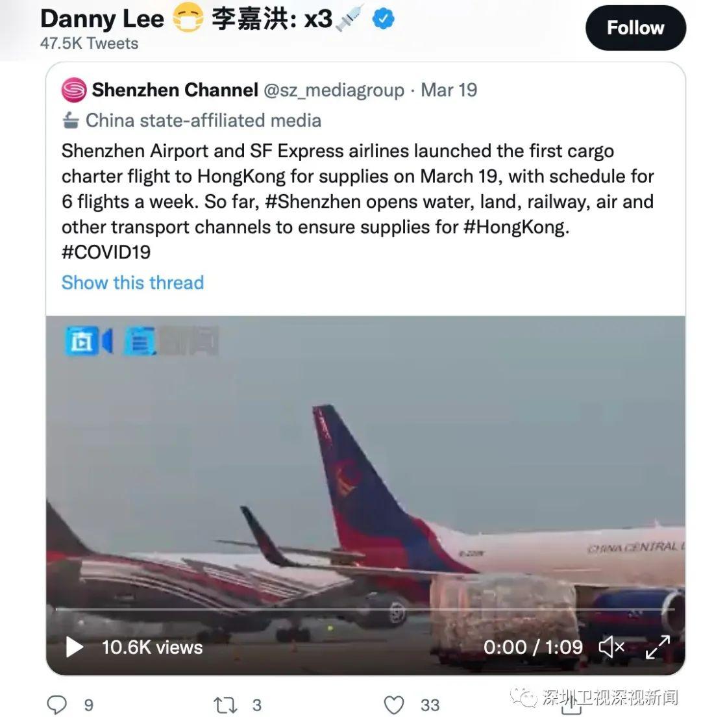
Task: Like the tweet with the heart icon
Action: [x=394, y=705]
